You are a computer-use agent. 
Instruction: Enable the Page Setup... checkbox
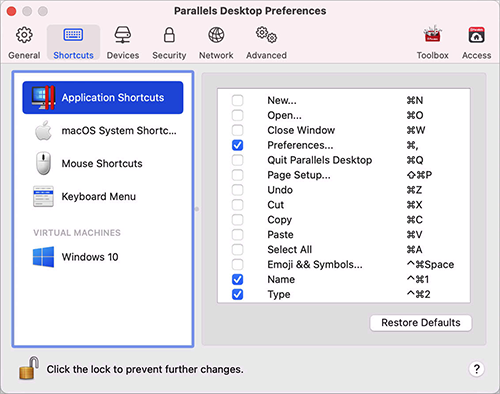click(x=238, y=175)
